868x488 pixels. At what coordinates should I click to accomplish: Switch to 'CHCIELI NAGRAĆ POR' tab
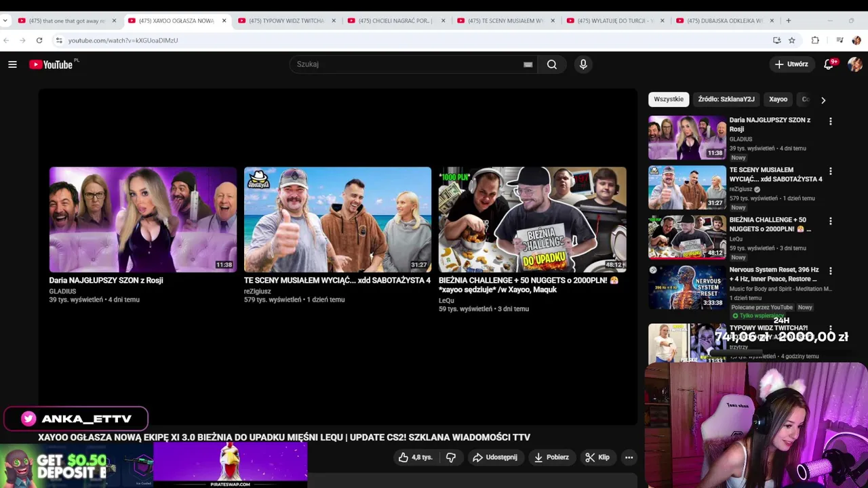click(x=396, y=20)
